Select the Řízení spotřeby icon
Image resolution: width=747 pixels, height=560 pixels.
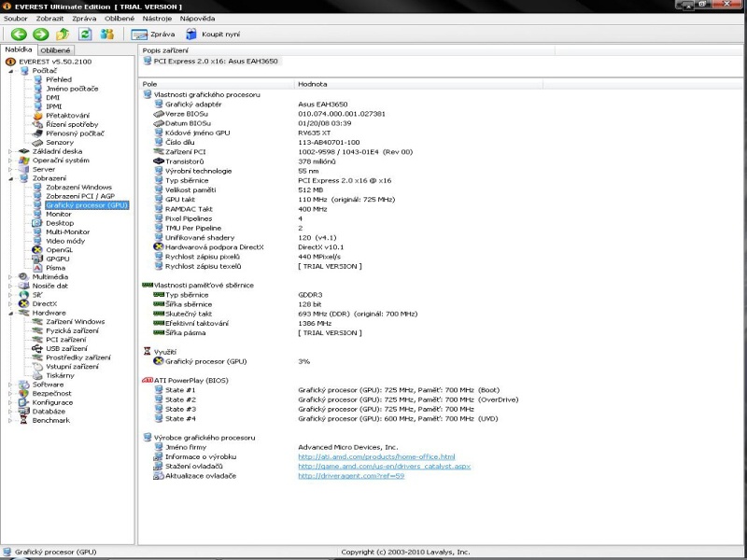click(x=37, y=124)
